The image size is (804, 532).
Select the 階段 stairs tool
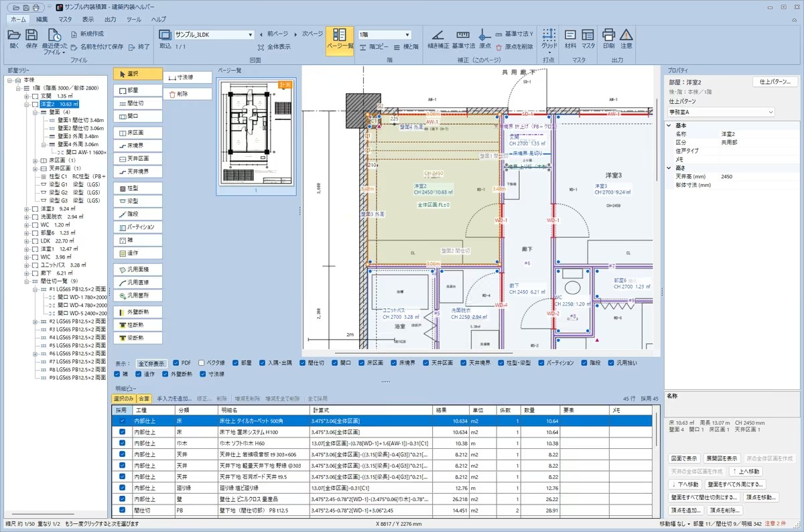pos(137,214)
